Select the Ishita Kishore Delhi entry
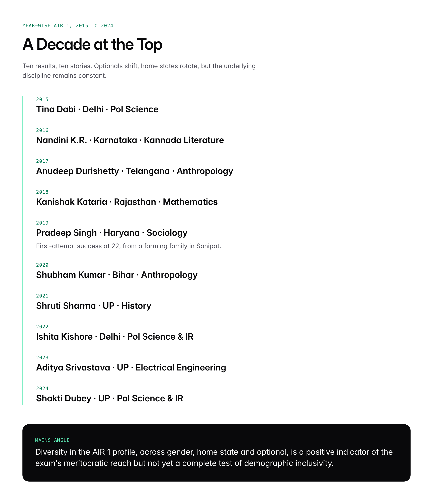The width and height of the screenshot is (433, 504). point(115,337)
